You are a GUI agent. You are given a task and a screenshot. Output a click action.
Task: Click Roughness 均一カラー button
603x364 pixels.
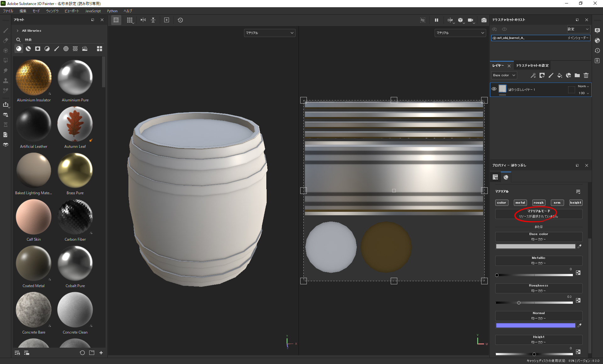[539, 288]
